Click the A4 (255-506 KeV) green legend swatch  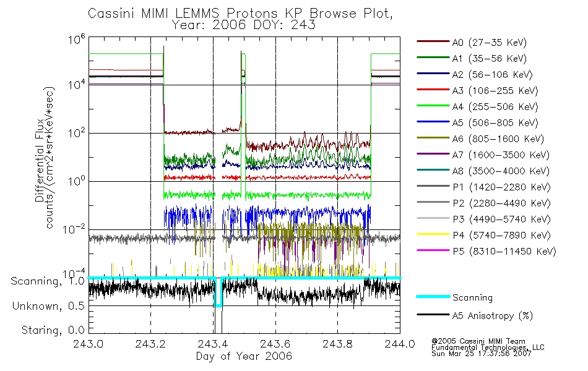433,106
